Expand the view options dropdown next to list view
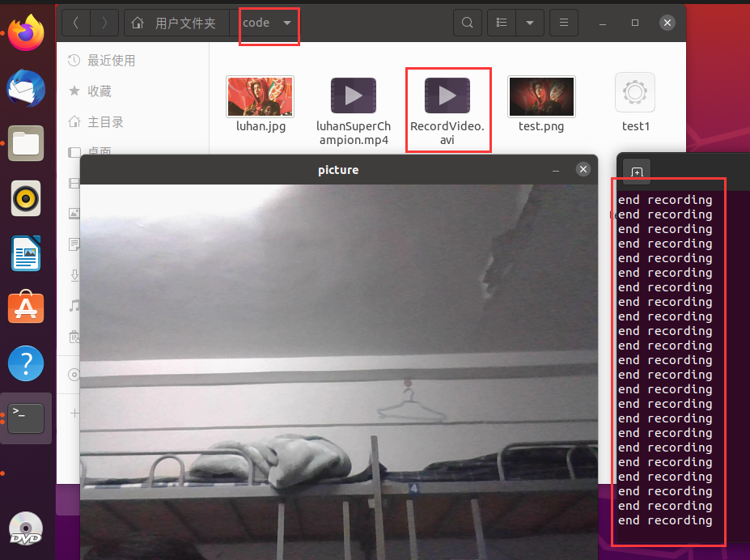 point(529,23)
